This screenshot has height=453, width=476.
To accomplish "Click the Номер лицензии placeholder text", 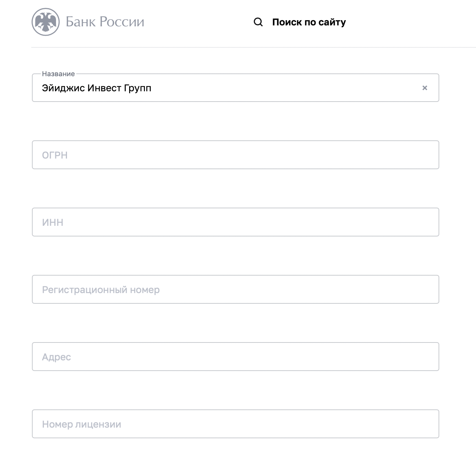I will (81, 425).
